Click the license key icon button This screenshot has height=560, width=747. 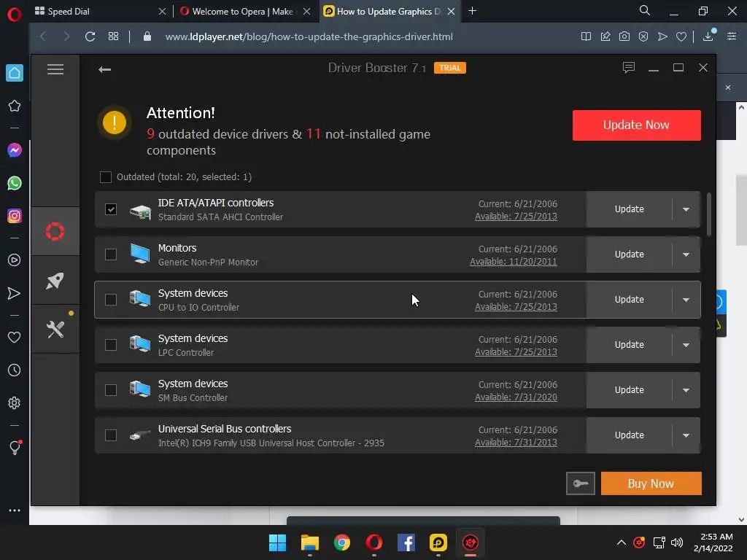pyautogui.click(x=580, y=483)
